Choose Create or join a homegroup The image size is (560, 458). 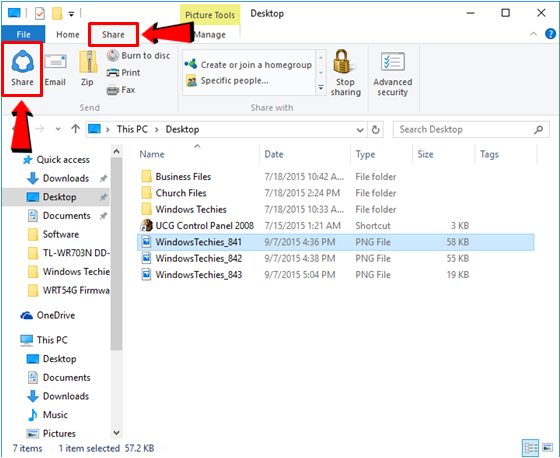click(x=248, y=65)
